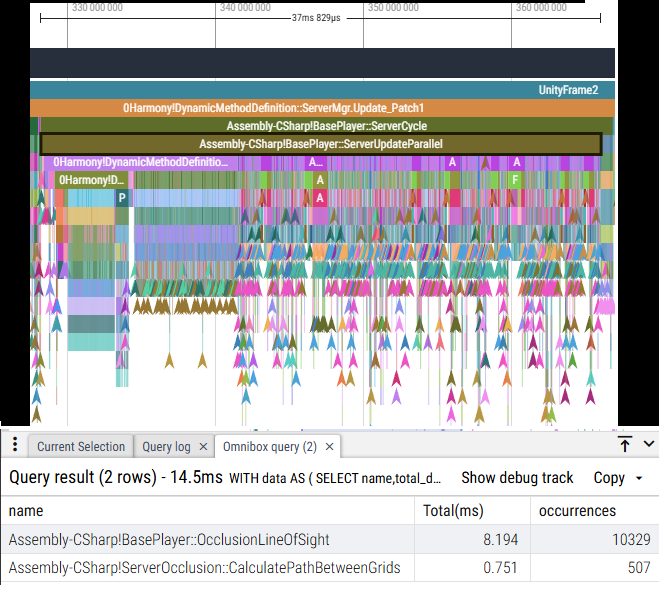This screenshot has width=659, height=593.
Task: Click the small slice labeled P
Action: pyautogui.click(x=122, y=198)
